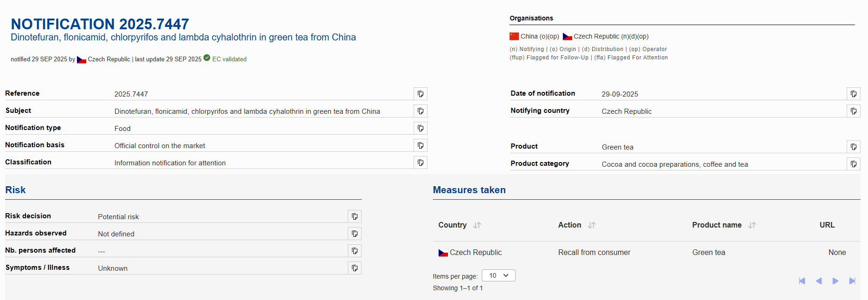Image resolution: width=868 pixels, height=300 pixels.
Task: Open the Items per page dropdown
Action: coord(498,275)
